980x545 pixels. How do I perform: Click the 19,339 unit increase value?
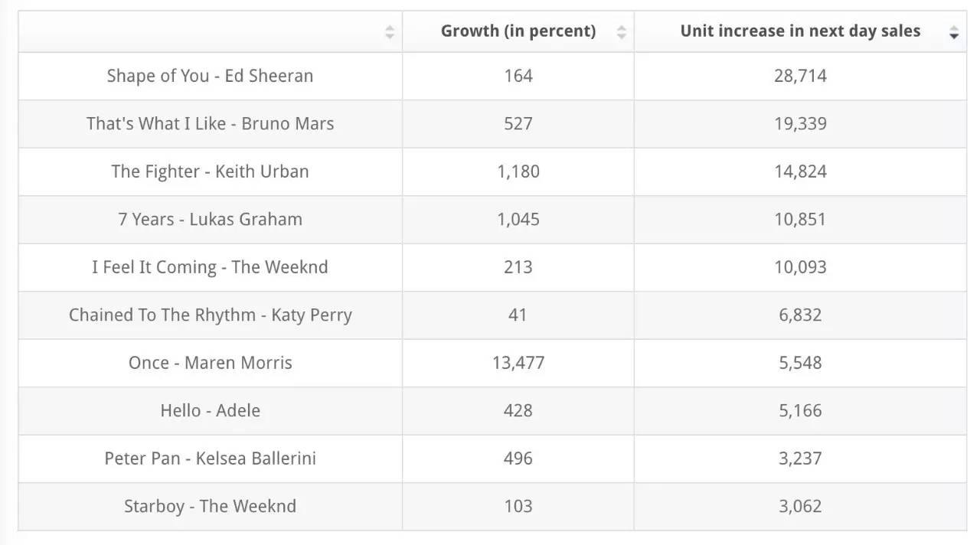(x=800, y=124)
